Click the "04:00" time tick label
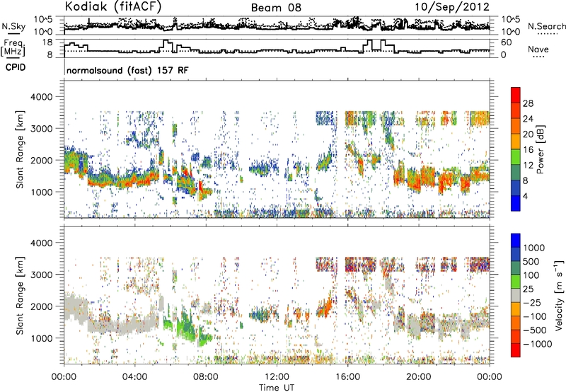 pos(134,377)
